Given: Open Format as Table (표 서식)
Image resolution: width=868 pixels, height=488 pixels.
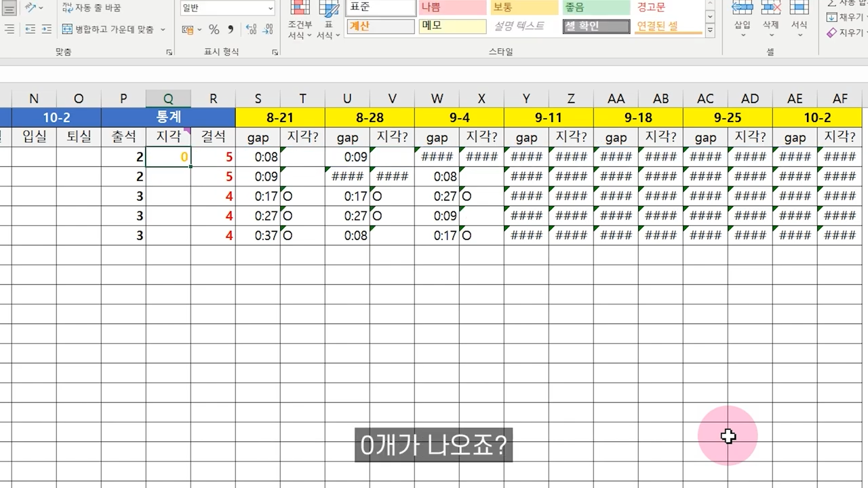Looking at the screenshot, I should pyautogui.click(x=329, y=22).
